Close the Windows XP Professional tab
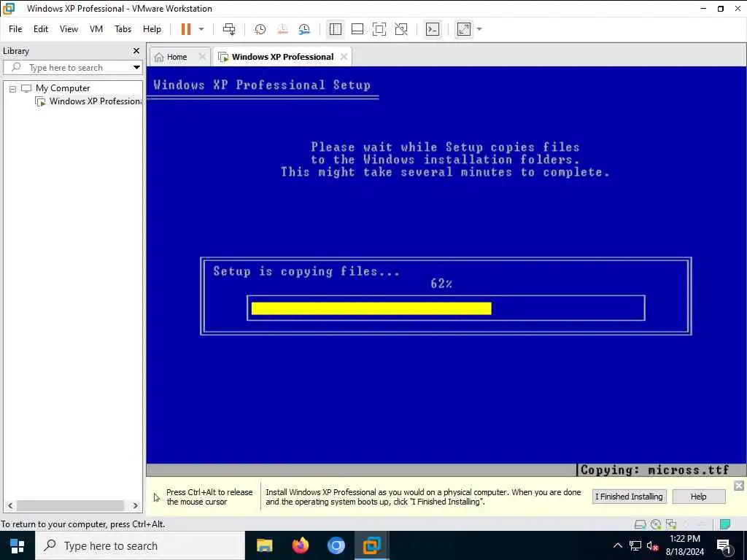The height and width of the screenshot is (560, 747). (x=344, y=57)
